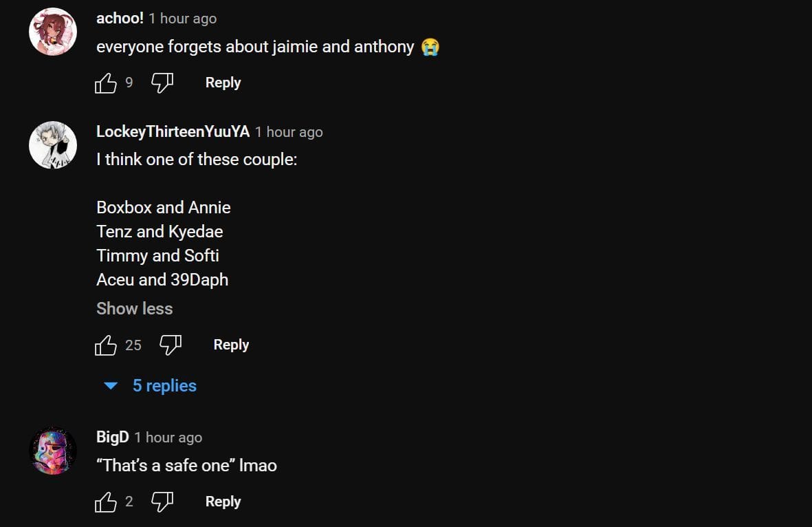Click the blue replies arrow
Screen dimensions: 812x527
pos(110,386)
